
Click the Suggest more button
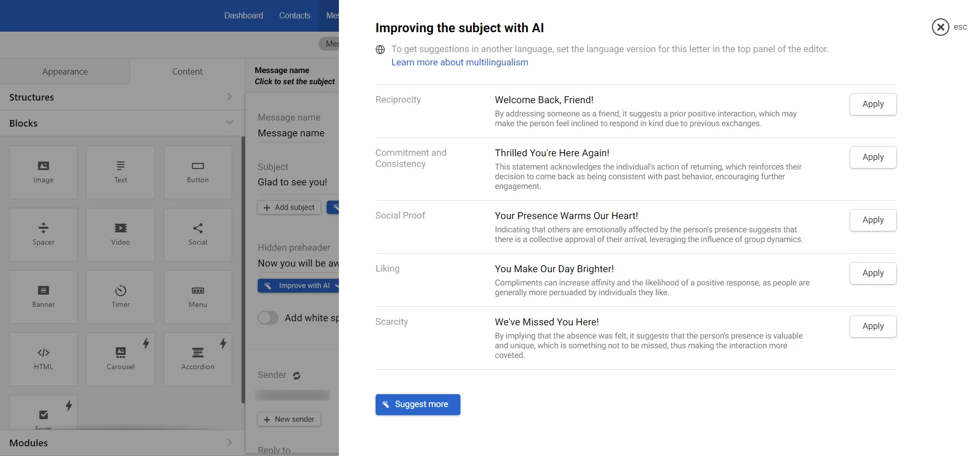(418, 404)
